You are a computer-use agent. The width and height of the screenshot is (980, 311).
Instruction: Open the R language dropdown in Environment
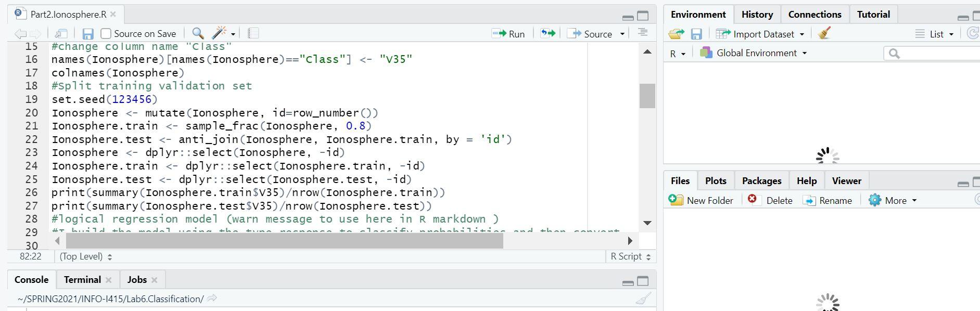[678, 54]
